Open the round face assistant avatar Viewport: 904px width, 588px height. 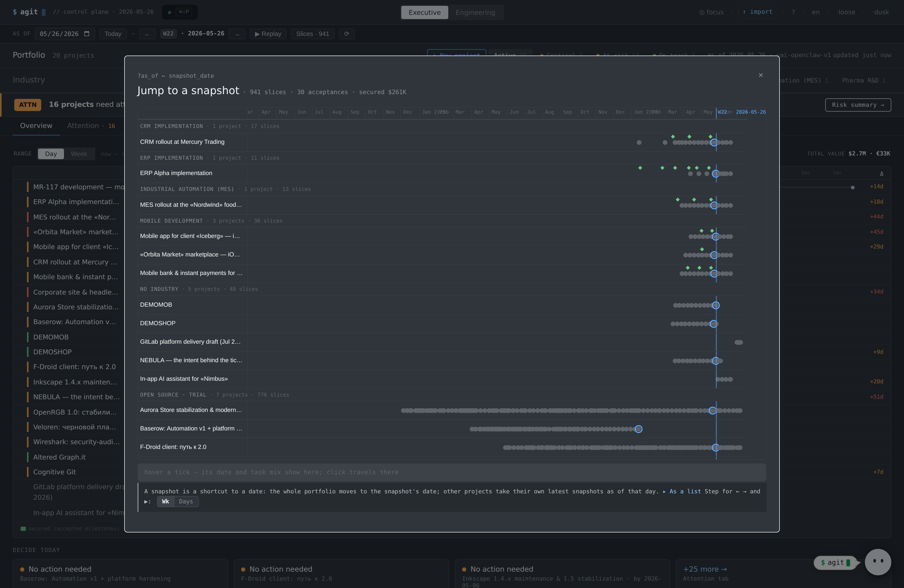click(878, 562)
